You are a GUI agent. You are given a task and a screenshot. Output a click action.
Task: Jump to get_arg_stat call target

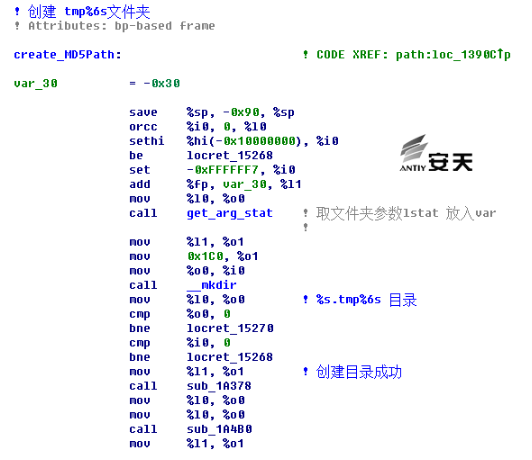coord(230,213)
